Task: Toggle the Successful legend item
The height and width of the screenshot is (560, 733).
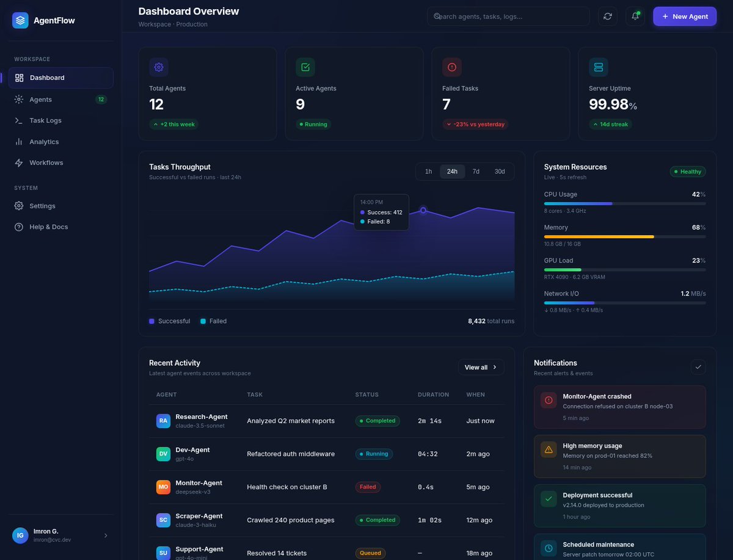Action: click(170, 321)
